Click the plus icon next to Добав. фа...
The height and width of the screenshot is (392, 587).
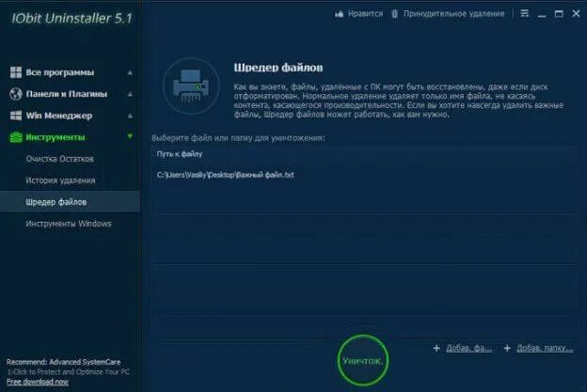(x=436, y=348)
